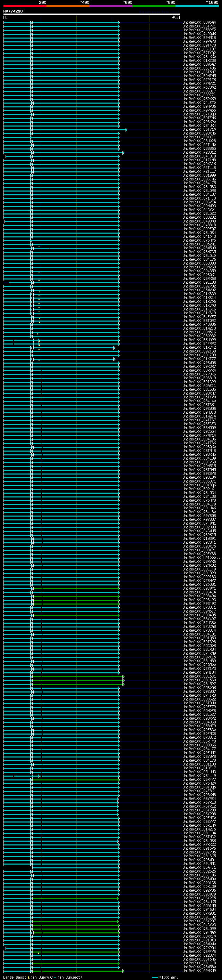This screenshot has width=222, height=980.
Task: Select label UniRef100_Q84L81
Action: click(x=199, y=634)
